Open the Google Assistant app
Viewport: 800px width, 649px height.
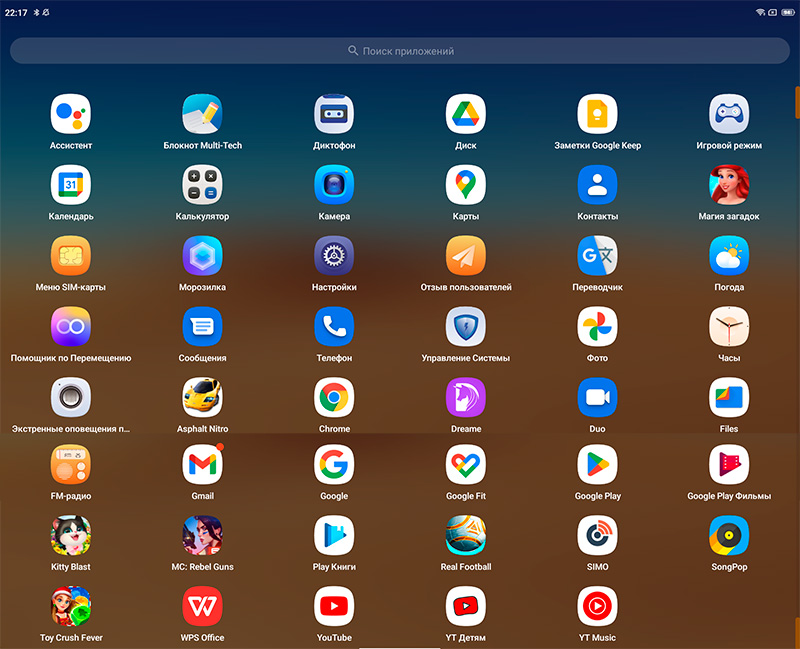coord(71,115)
